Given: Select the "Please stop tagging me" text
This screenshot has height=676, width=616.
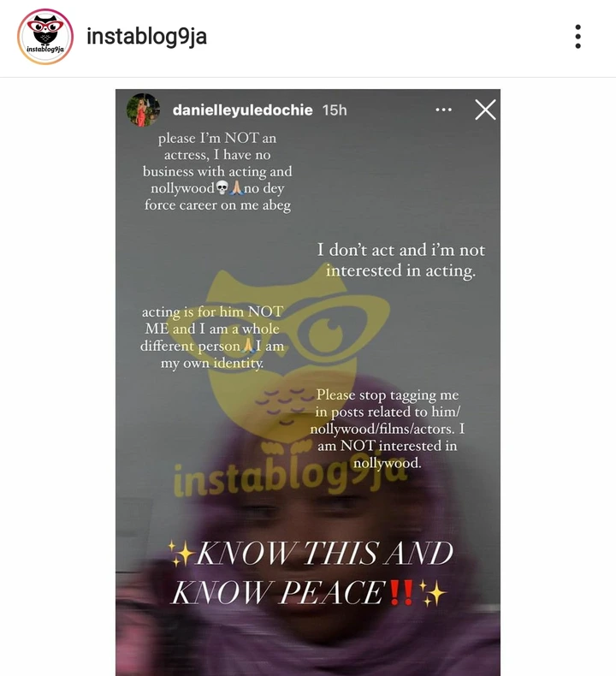Looking at the screenshot, I should (387, 429).
